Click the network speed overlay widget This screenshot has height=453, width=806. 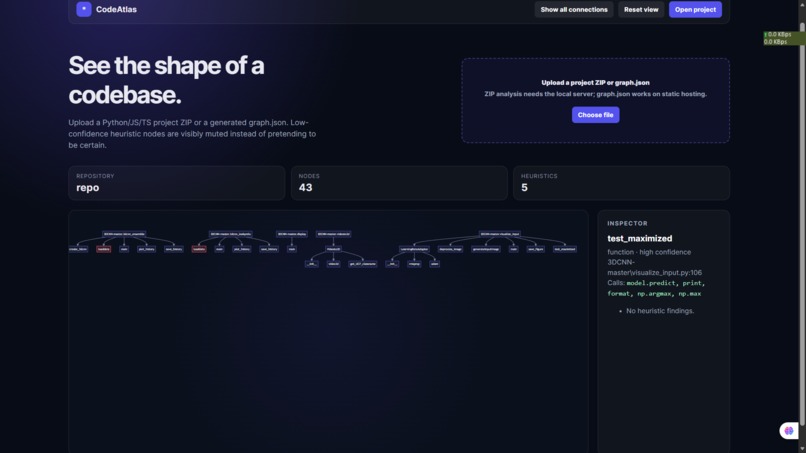click(x=783, y=38)
